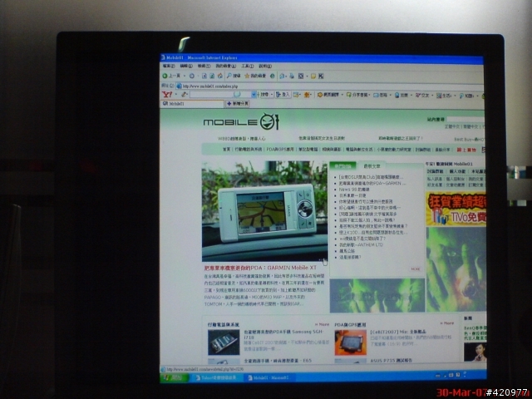Open the 我的最愛 menu in menu bar

225,66
